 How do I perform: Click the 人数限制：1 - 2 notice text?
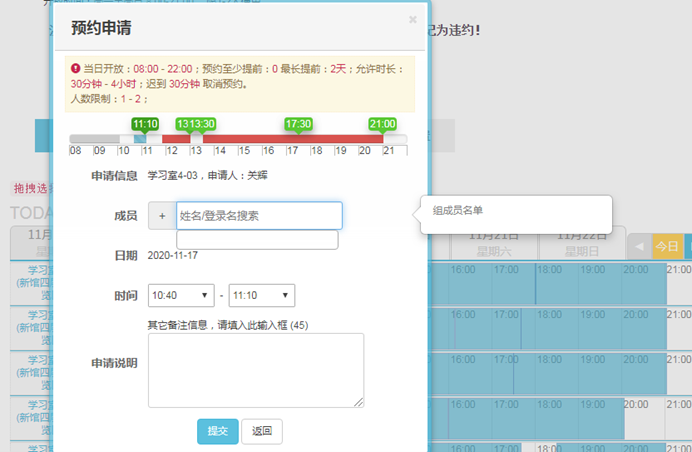(x=109, y=99)
